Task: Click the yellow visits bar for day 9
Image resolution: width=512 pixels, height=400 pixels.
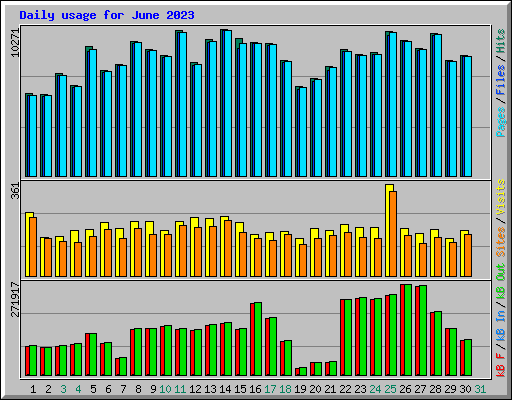Action: [147, 249]
